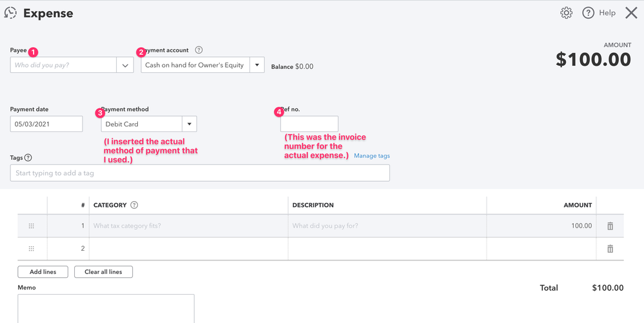Screen dimensions: 644x323
Task: Click the Tags help question icon
Action: click(x=28, y=158)
